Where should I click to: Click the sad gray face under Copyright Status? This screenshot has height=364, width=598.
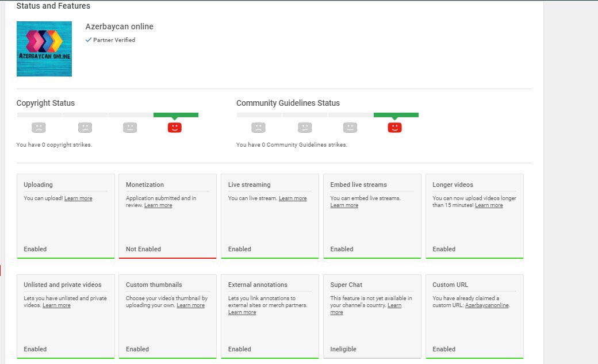pyautogui.click(x=39, y=128)
